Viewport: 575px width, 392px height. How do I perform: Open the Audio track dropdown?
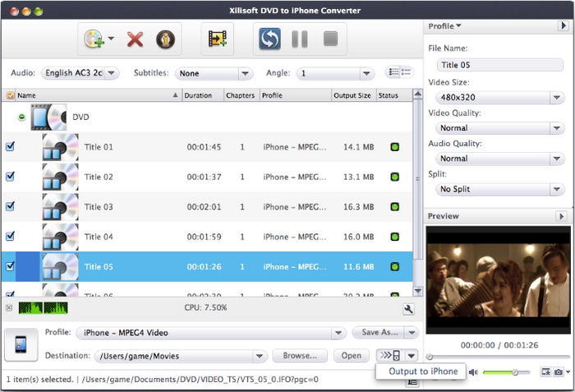click(x=80, y=73)
